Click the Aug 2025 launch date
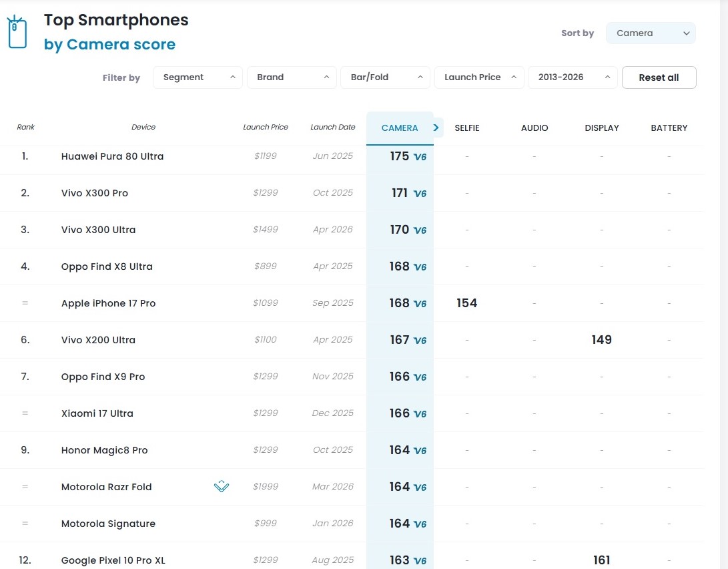The width and height of the screenshot is (728, 569). (x=333, y=560)
